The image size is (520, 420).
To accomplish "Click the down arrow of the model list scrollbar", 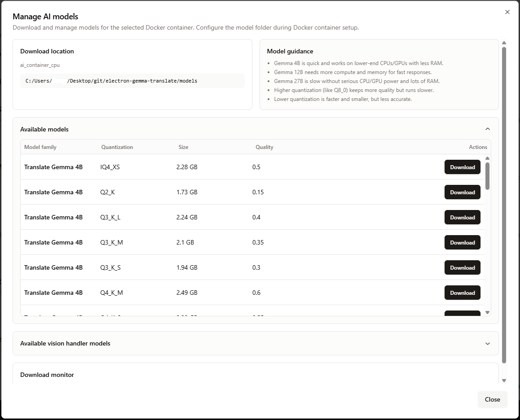I will point(488,311).
